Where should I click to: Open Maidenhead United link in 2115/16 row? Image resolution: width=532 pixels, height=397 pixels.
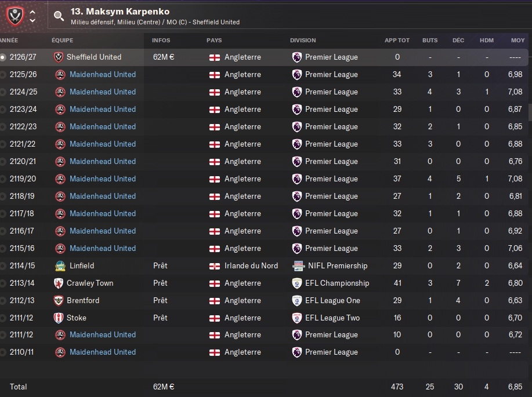pos(102,249)
